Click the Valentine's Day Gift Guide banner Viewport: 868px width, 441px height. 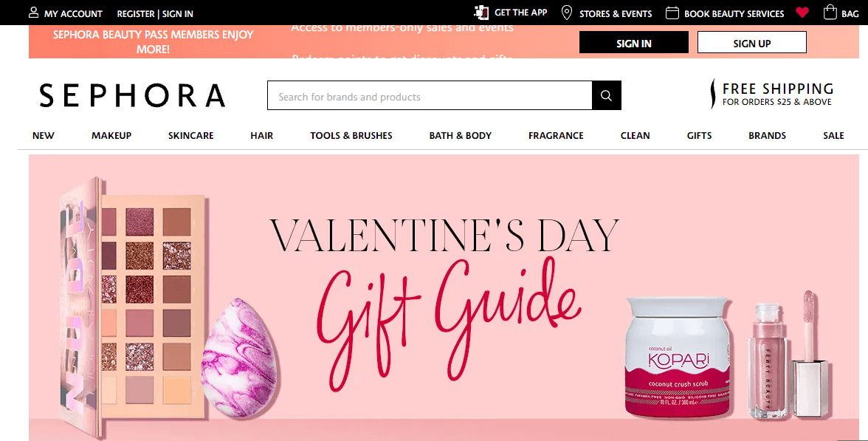point(444,298)
